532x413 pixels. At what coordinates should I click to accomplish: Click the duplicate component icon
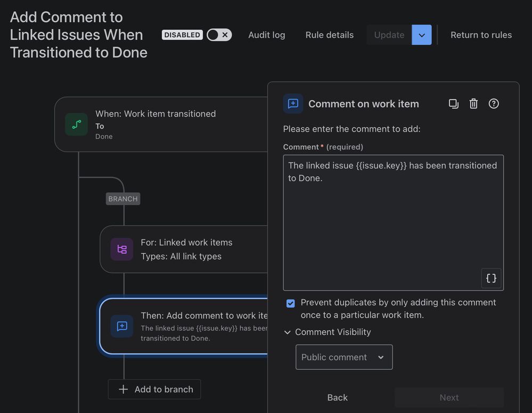pos(453,104)
